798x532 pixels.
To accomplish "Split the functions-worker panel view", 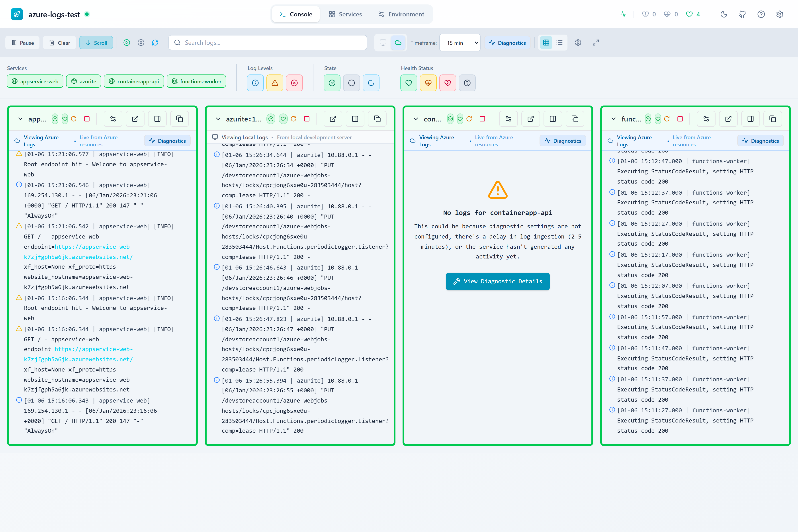I will 751,119.
